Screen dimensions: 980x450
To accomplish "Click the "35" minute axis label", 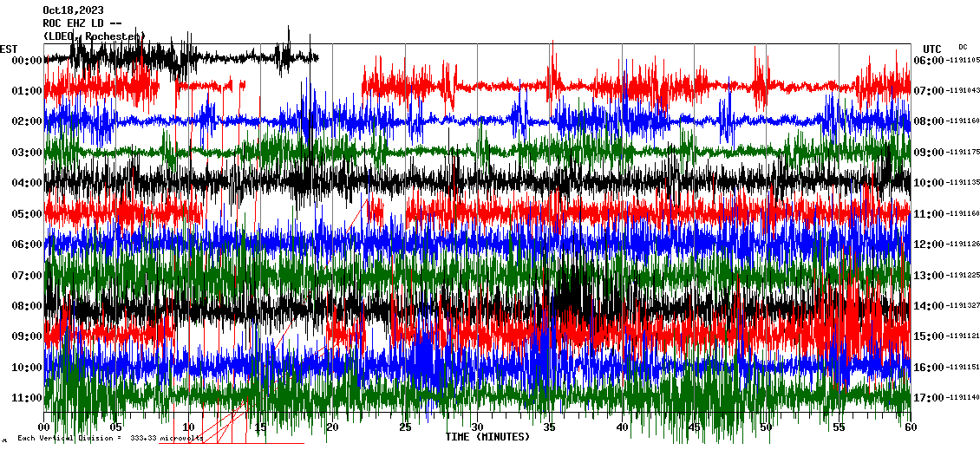I will click(x=549, y=427).
